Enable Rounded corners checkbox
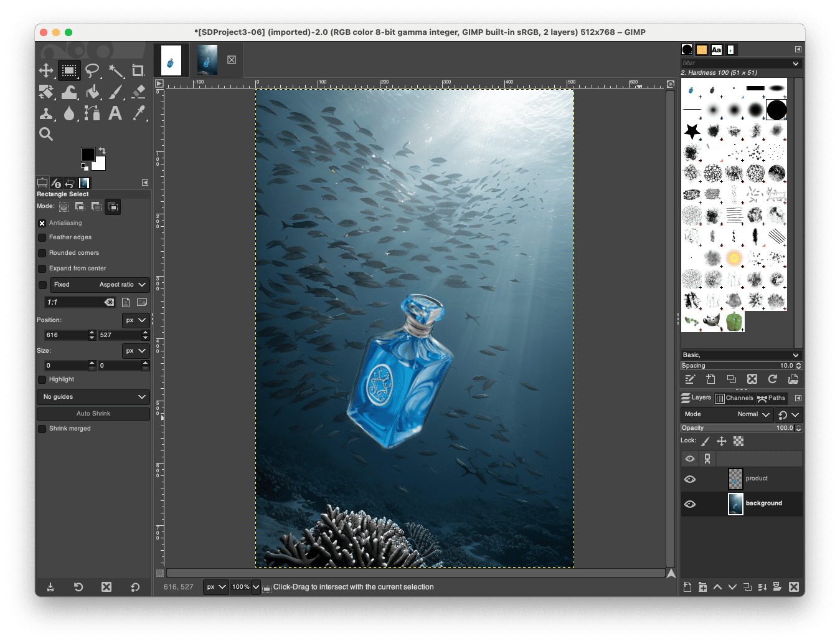 [x=42, y=253]
